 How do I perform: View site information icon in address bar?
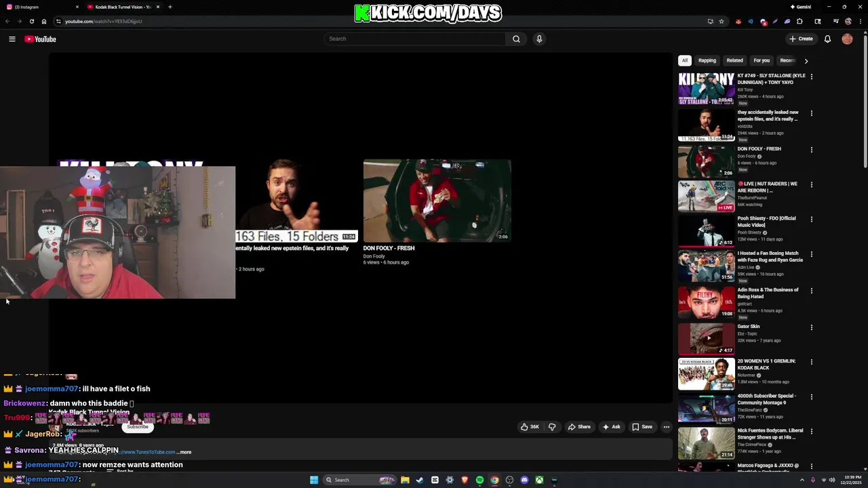[58, 21]
